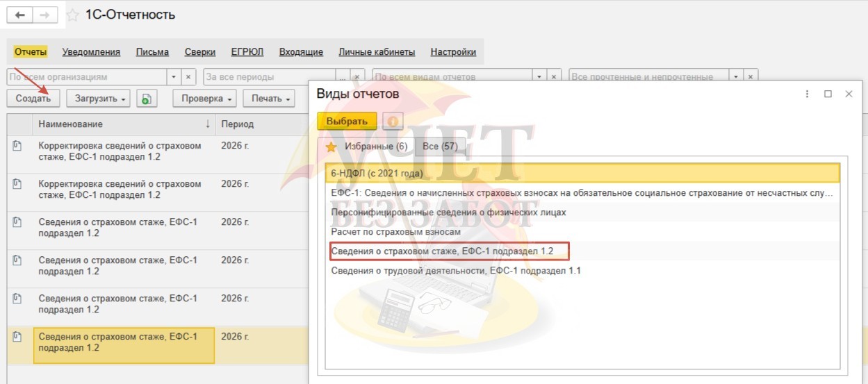Clear the periods filter with its x button
The width and height of the screenshot is (868, 384).
[358, 77]
